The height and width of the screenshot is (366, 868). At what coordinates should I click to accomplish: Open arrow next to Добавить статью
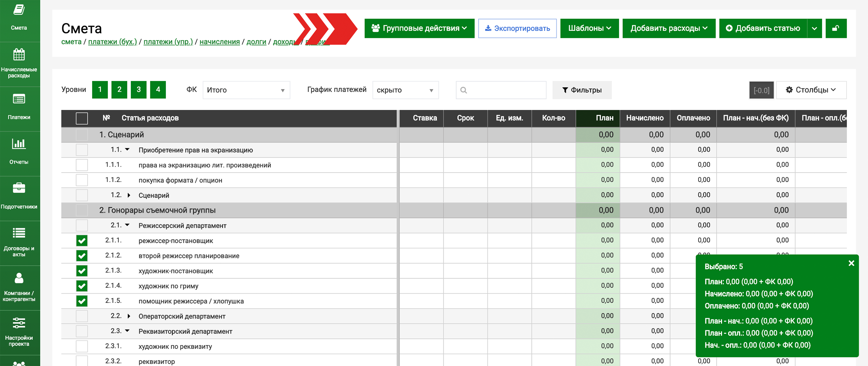814,28
